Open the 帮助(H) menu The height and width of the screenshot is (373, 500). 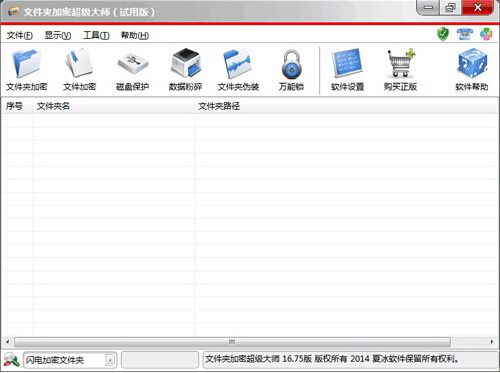pos(135,35)
